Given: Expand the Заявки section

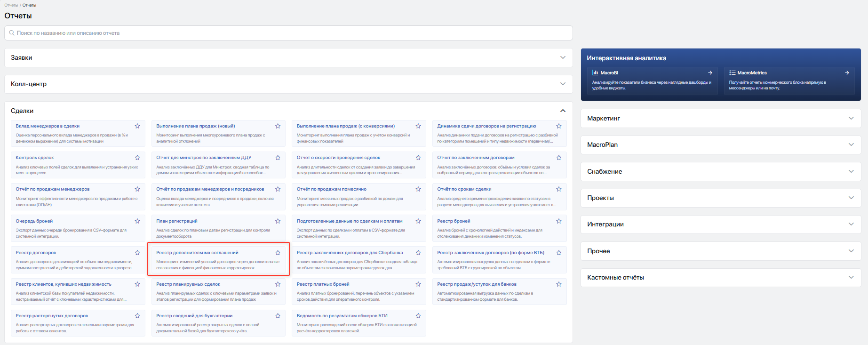Looking at the screenshot, I should (288, 57).
